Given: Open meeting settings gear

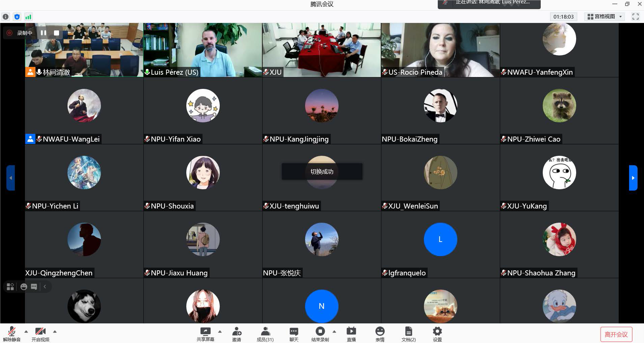Looking at the screenshot, I should coord(437,334).
